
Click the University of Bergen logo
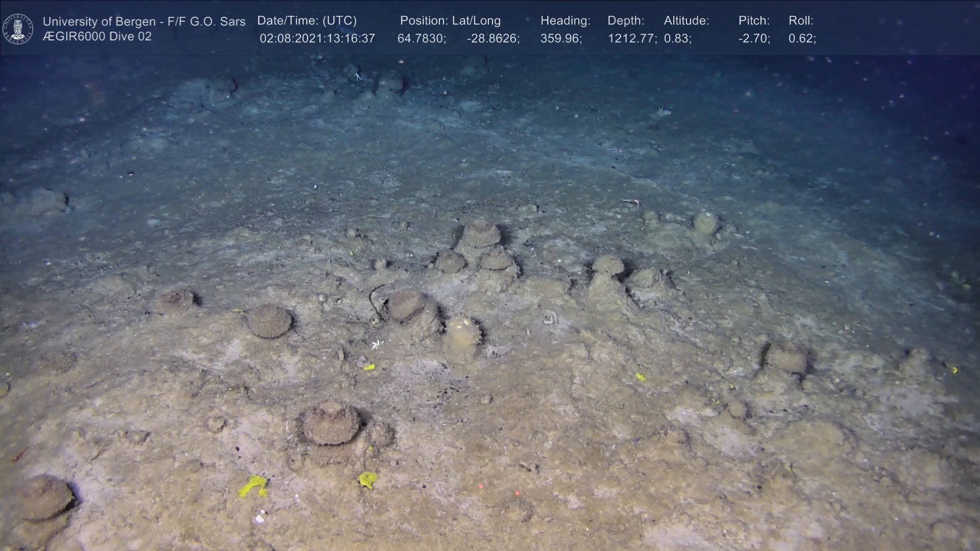click(18, 29)
